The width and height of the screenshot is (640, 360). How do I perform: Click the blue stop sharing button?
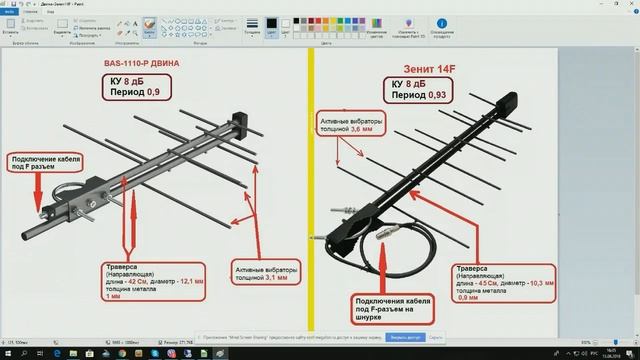[x=405, y=338]
